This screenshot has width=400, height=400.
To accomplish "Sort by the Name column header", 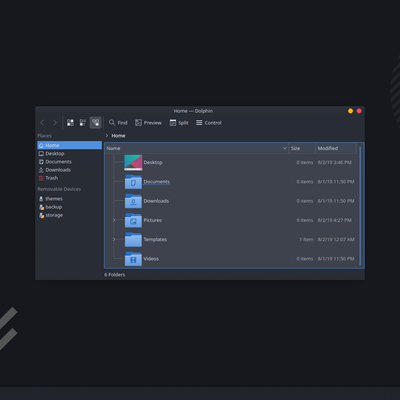I will 197,148.
